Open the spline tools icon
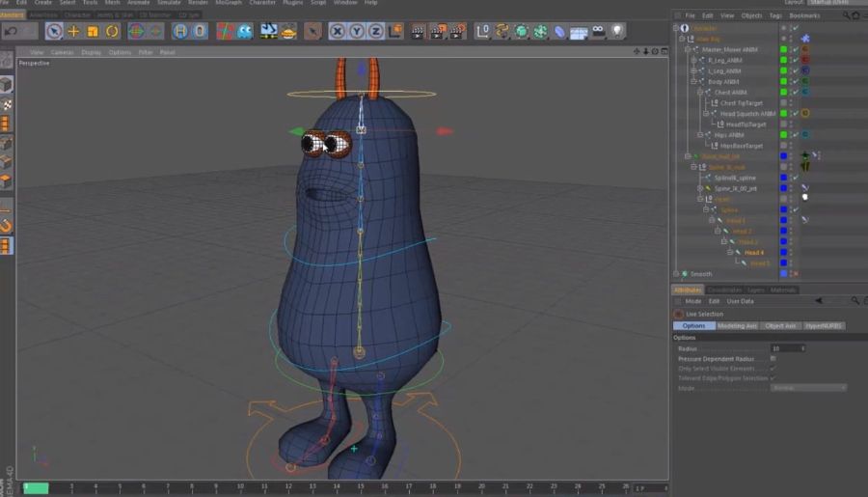Image resolution: width=868 pixels, height=497 pixels. coord(502,31)
